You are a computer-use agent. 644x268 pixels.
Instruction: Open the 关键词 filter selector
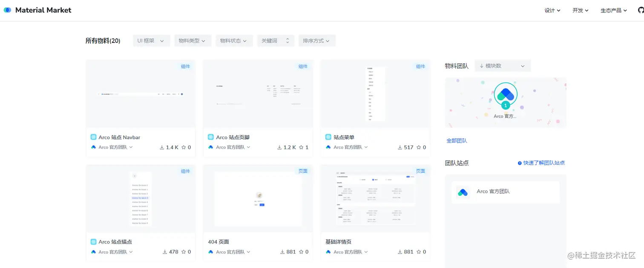pos(276,41)
